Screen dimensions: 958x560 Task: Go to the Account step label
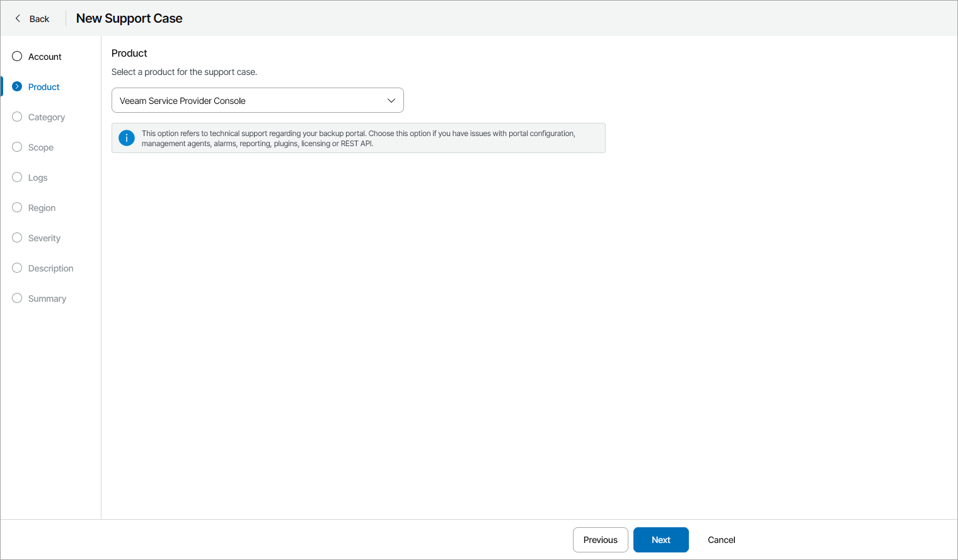coord(45,57)
